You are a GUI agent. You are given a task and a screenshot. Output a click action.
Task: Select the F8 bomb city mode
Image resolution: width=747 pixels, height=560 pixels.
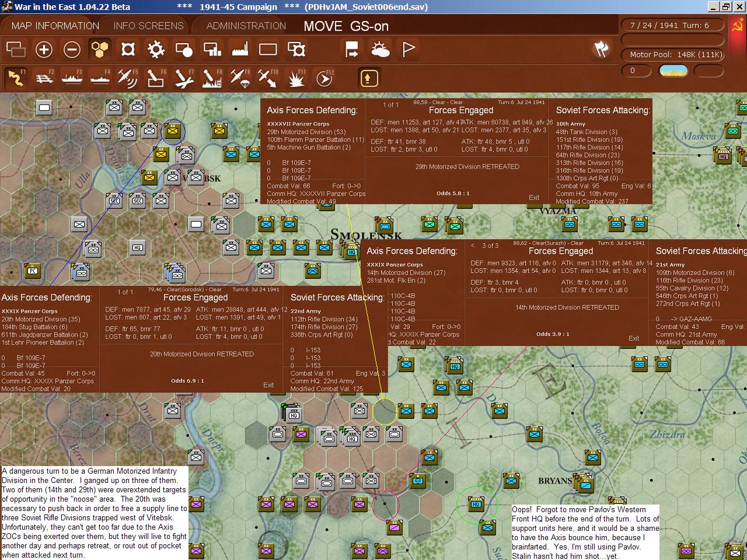[x=212, y=78]
